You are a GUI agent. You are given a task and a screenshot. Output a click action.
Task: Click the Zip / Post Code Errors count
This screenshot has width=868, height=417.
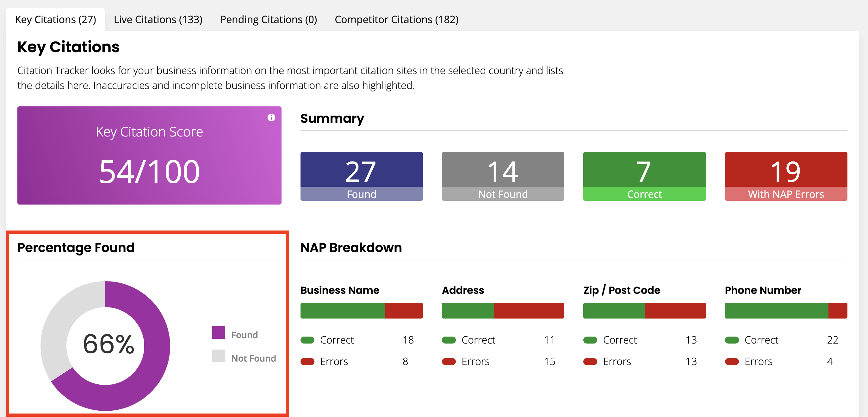tap(691, 361)
